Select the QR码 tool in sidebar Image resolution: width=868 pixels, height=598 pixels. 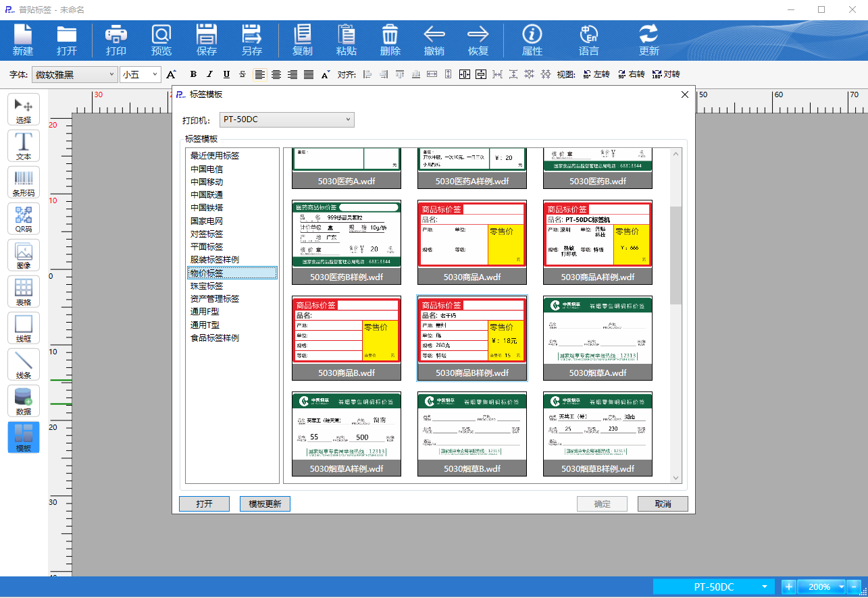pyautogui.click(x=24, y=219)
